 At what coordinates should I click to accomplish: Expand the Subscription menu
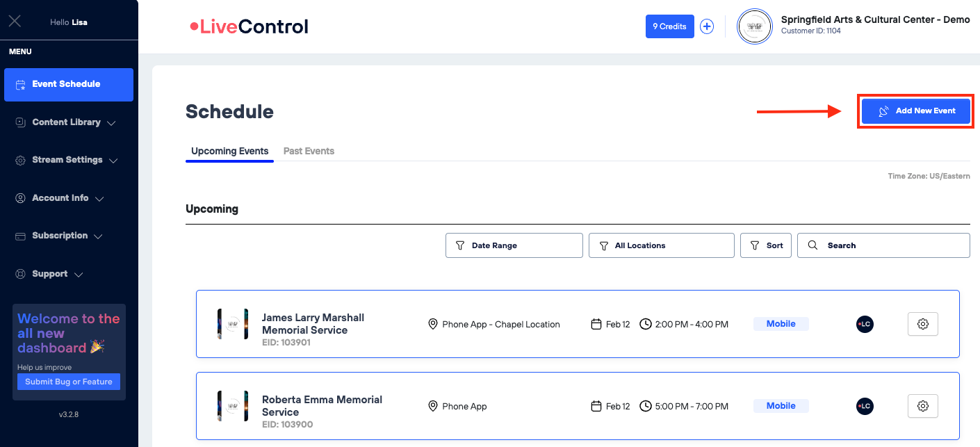click(60, 236)
